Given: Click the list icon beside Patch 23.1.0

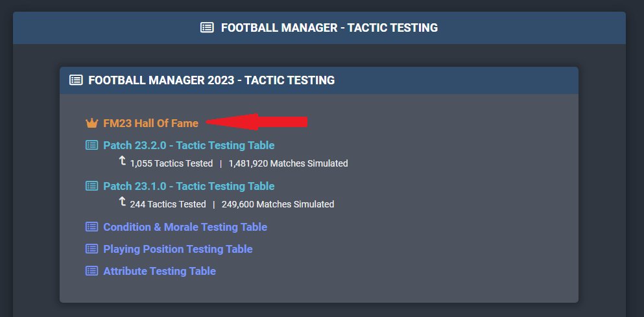Looking at the screenshot, I should [x=91, y=186].
